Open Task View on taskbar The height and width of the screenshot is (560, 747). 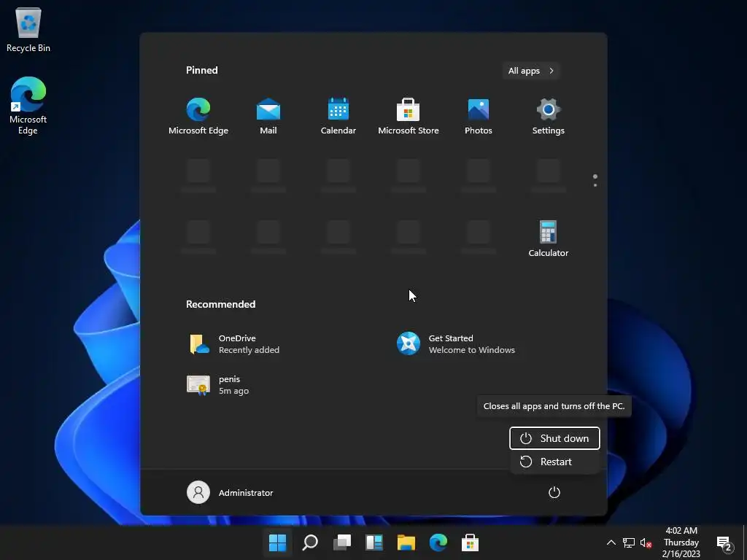click(x=342, y=542)
